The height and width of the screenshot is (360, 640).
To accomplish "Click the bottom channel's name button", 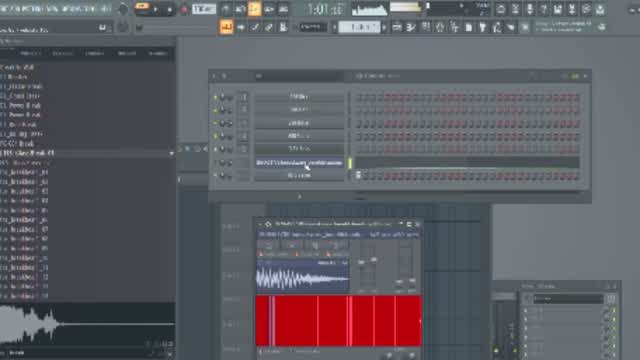I will (299, 176).
